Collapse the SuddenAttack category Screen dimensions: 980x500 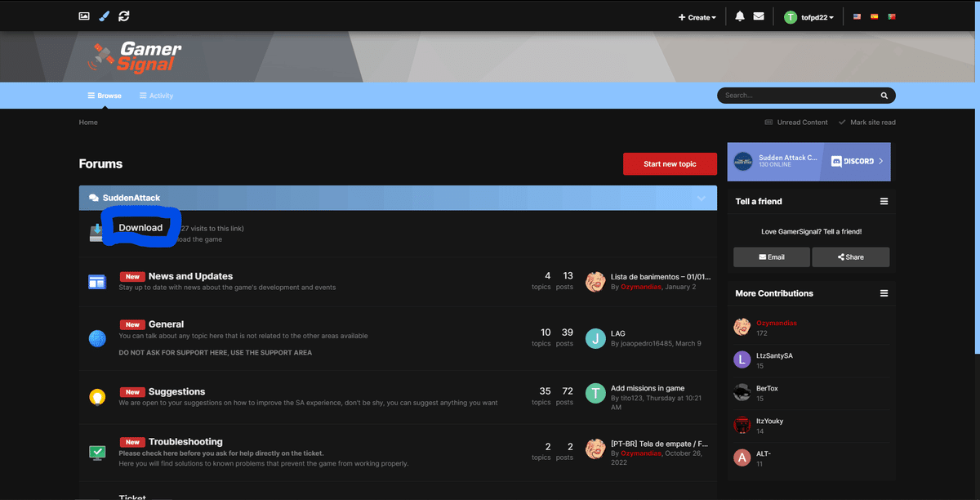point(702,199)
